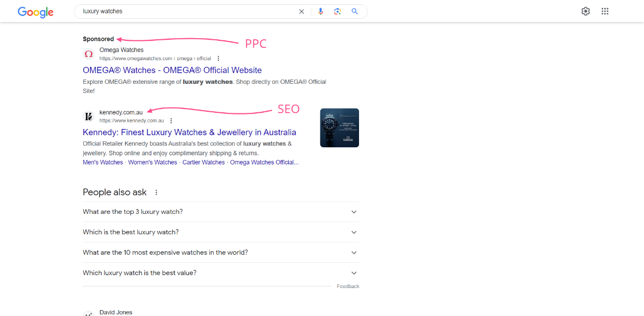This screenshot has height=316, width=644.
Task: Go to the Men's Watches sitelink
Action: tap(103, 162)
